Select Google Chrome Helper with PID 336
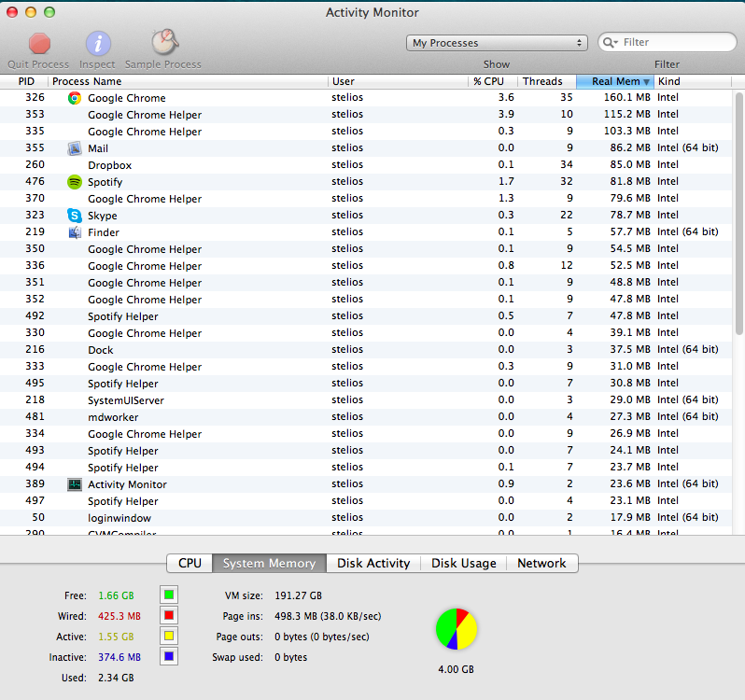The width and height of the screenshot is (745, 700). (x=366, y=265)
